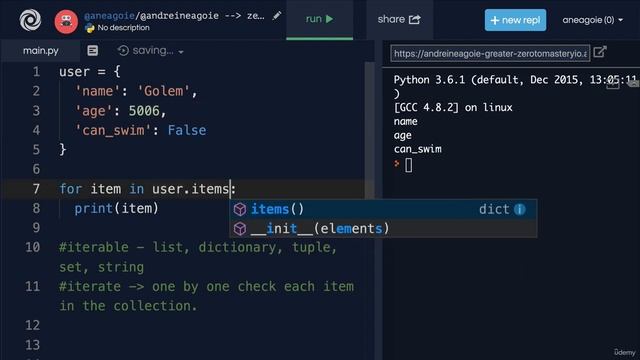Click the Repl.it swirl logo

click(30, 20)
